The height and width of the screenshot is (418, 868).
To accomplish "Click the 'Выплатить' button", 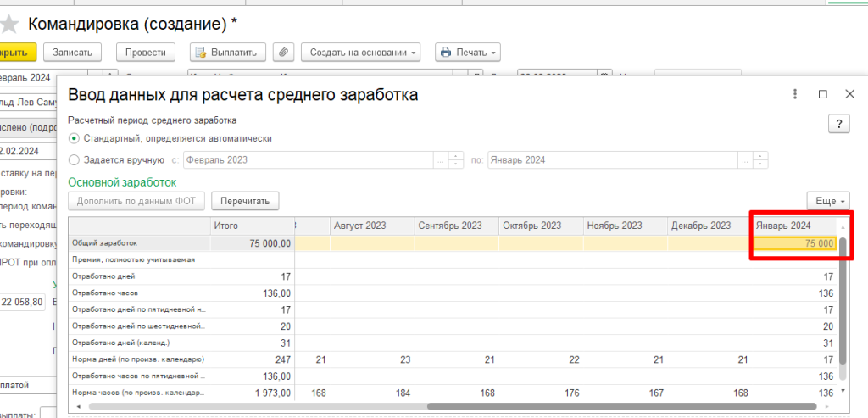I will pos(227,53).
